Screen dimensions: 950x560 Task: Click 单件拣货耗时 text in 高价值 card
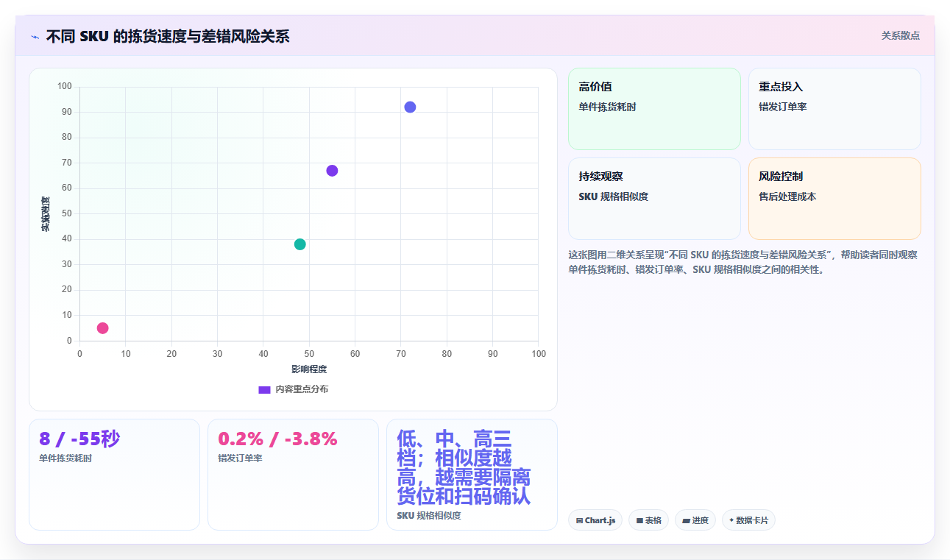607,107
